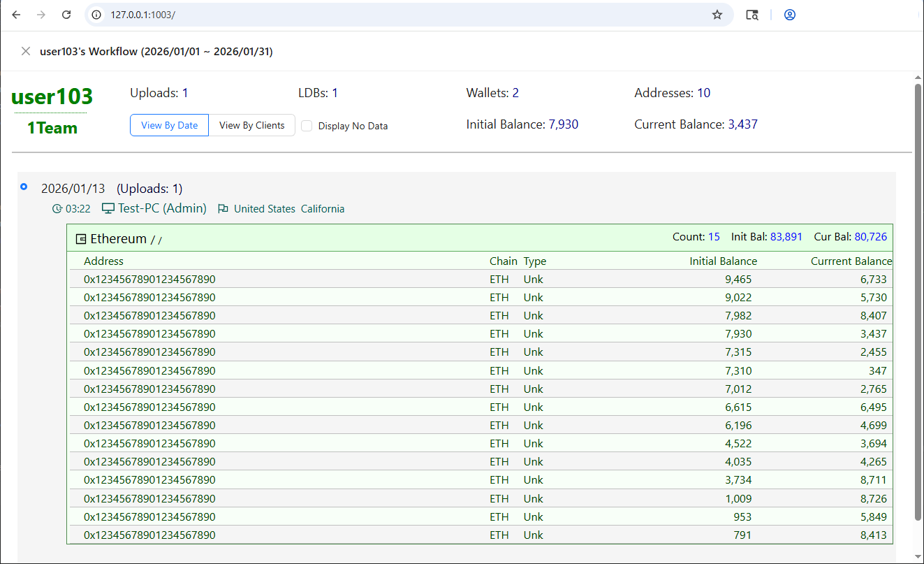This screenshot has width=924, height=564.
Task: Click the Ethereum wallet icon
Action: [x=81, y=239]
